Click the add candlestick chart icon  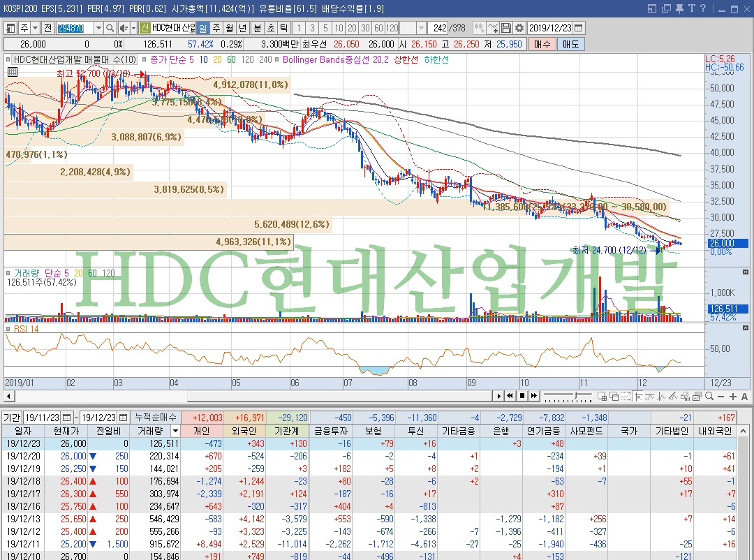(479, 28)
